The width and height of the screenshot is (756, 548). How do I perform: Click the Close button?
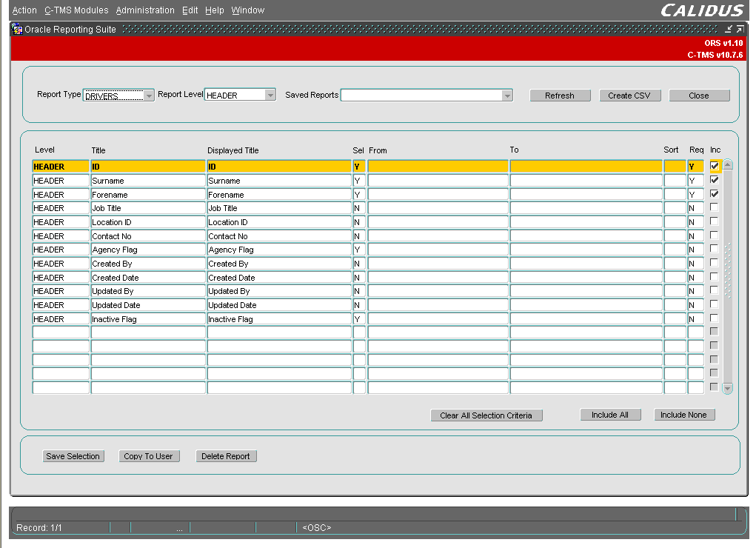point(699,96)
